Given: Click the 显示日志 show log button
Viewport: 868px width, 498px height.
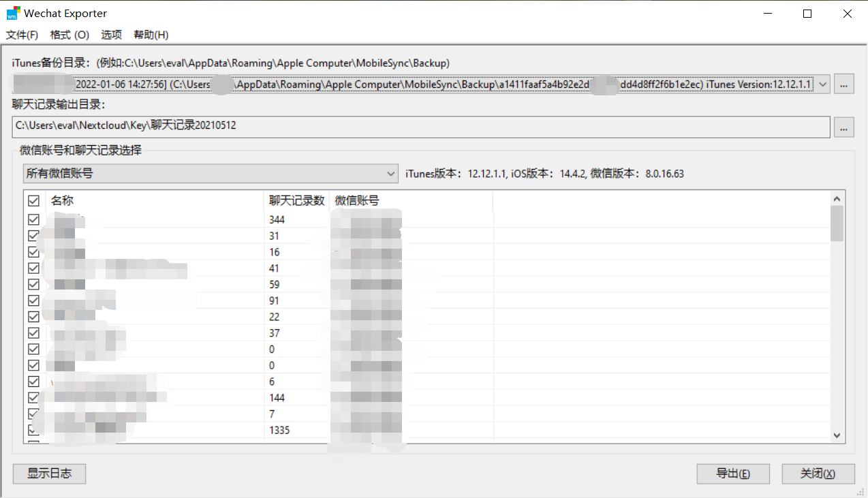Looking at the screenshot, I should click(49, 473).
